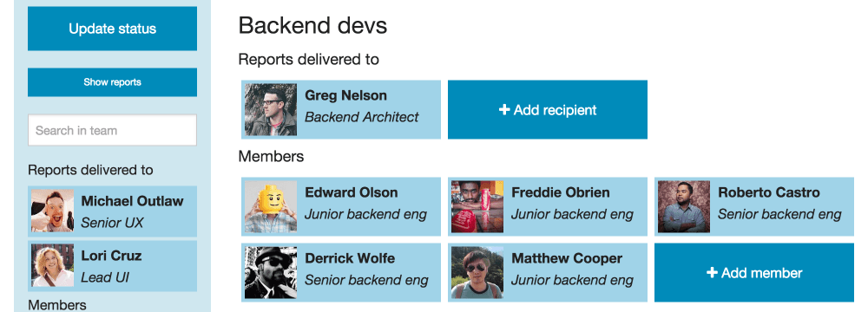Open Roberto Castro's avatar image

tap(684, 207)
